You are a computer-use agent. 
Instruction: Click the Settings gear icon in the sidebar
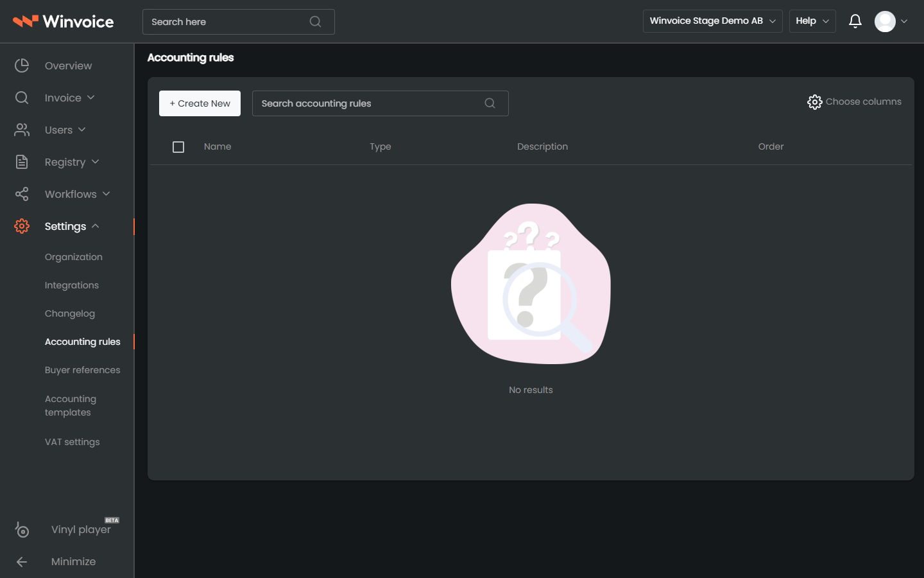[x=22, y=226]
